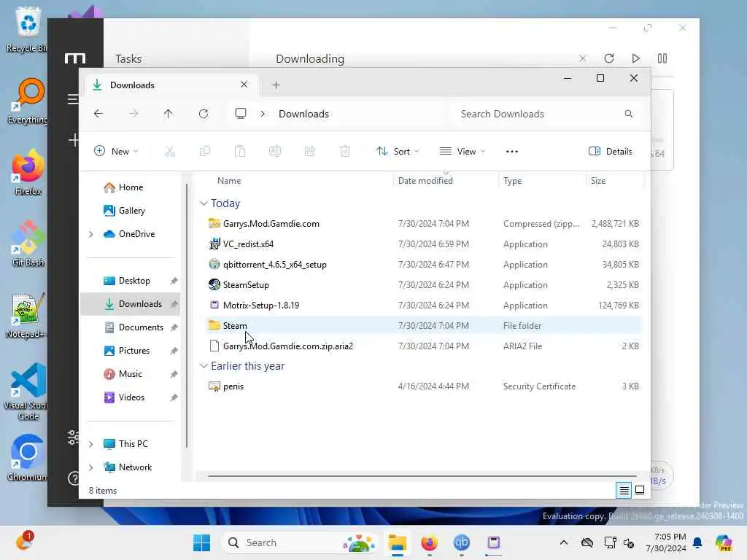
Task: Click the address bar path chevron
Action: 263,114
